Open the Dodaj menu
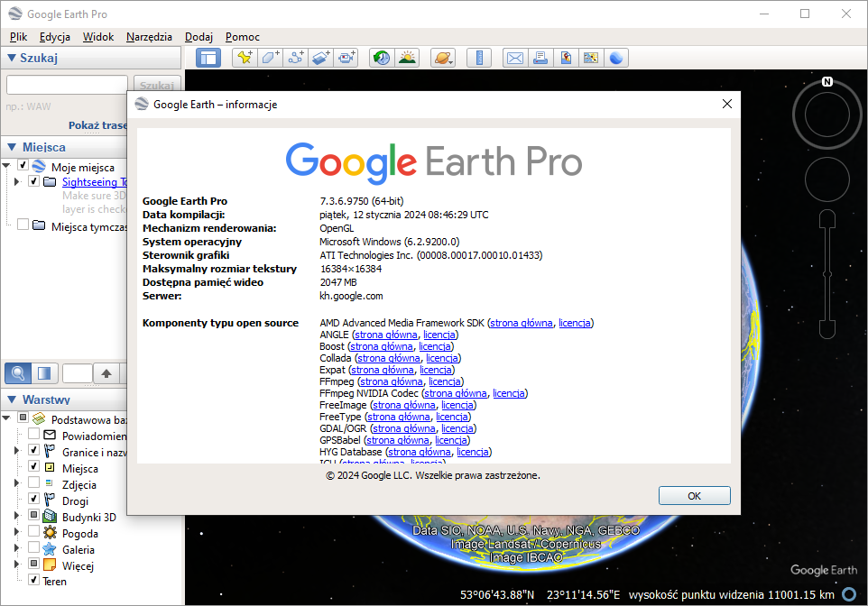 click(x=199, y=37)
